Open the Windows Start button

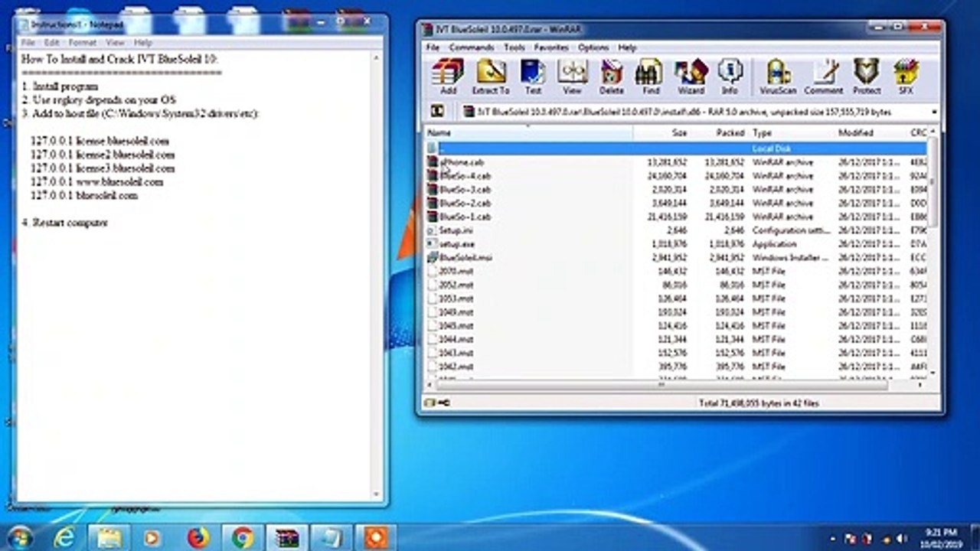(x=21, y=536)
